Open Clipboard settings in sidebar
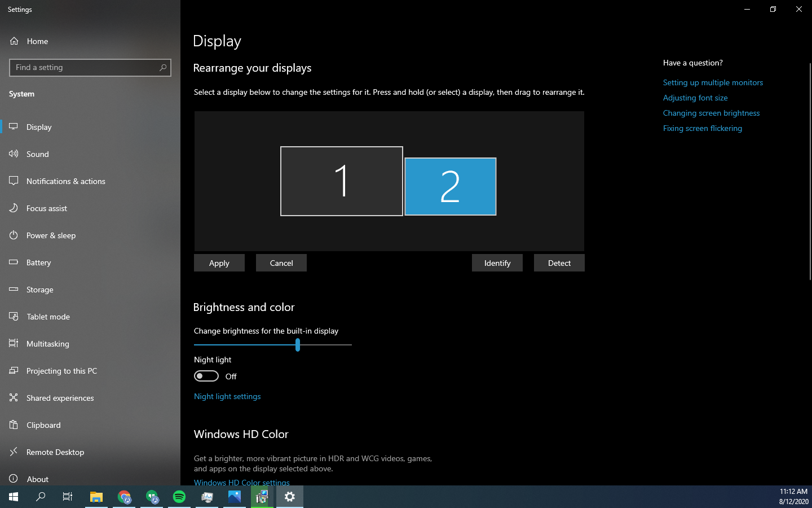The height and width of the screenshot is (508, 812). 43,425
